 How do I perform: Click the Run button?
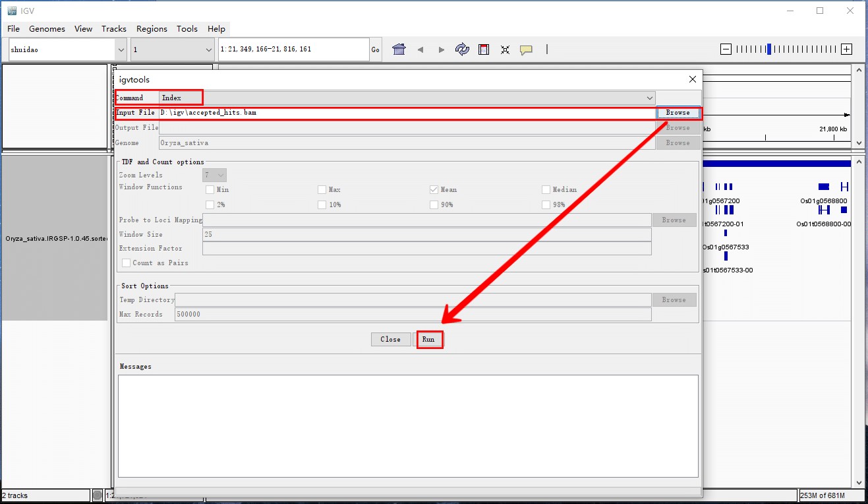(x=428, y=339)
